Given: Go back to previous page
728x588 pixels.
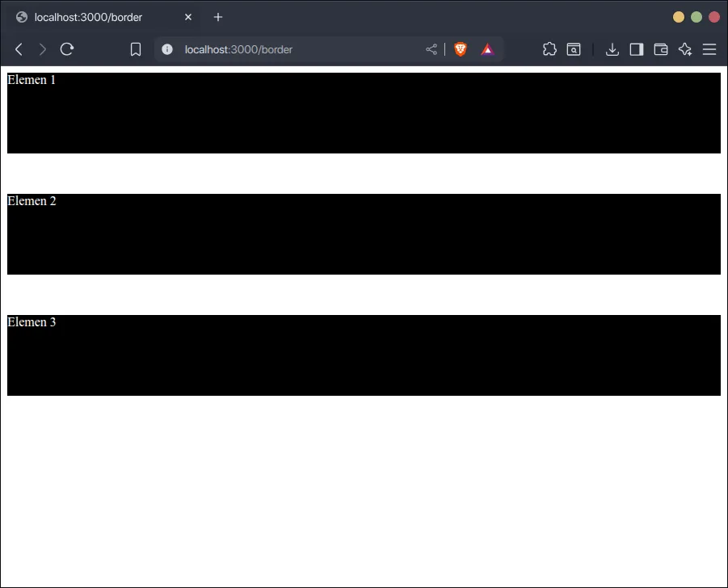Looking at the screenshot, I should pyautogui.click(x=19, y=49).
